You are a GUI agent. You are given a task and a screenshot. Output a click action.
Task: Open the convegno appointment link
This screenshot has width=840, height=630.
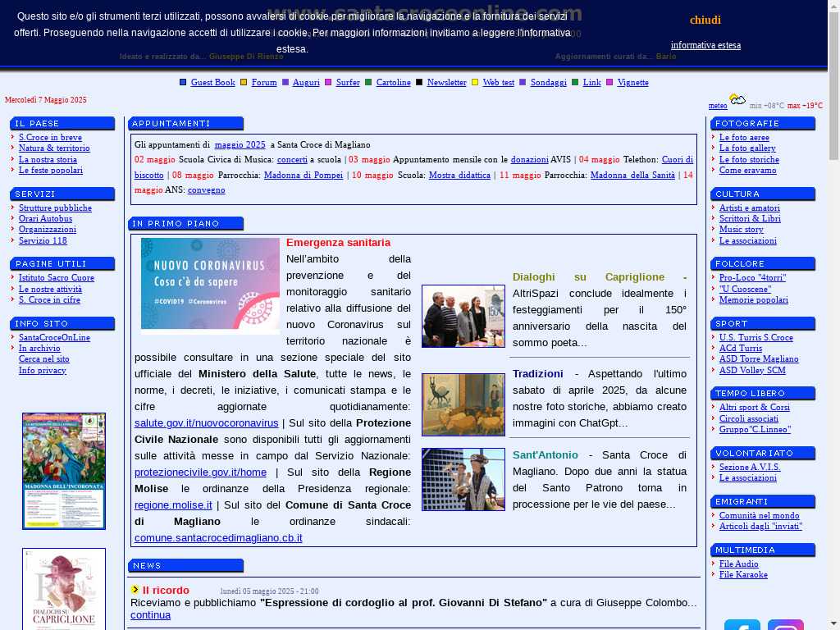[206, 190]
